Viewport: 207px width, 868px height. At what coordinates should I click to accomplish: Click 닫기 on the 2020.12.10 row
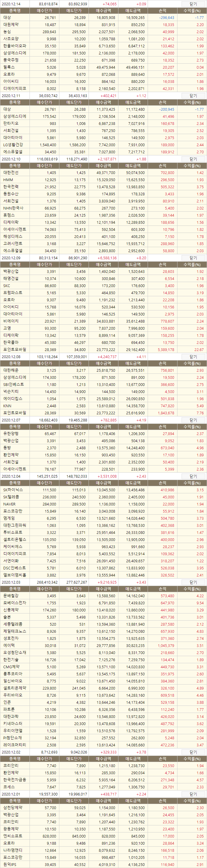point(193,159)
